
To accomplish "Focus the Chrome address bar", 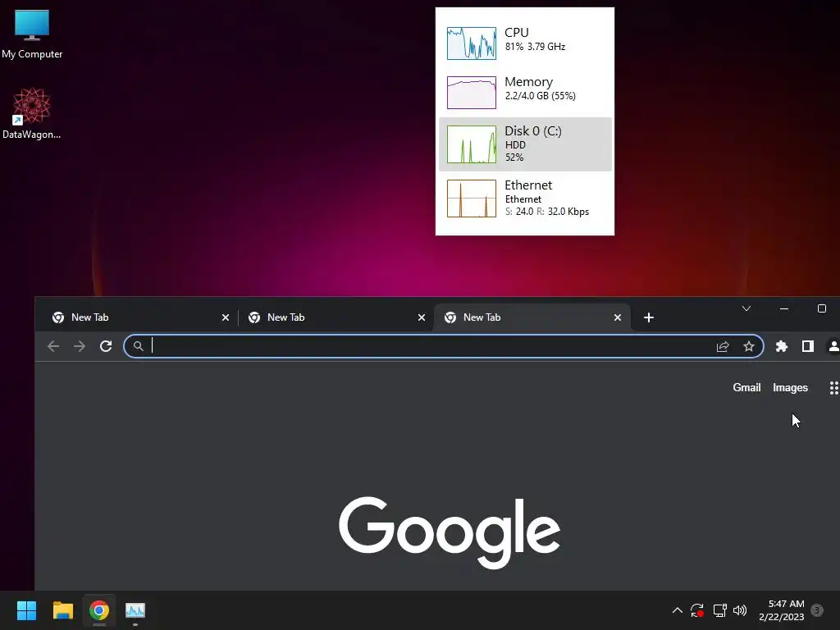I will [444, 346].
